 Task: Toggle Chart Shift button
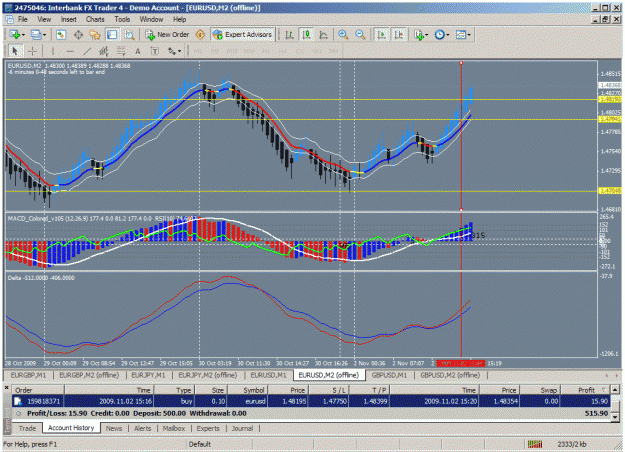click(x=399, y=35)
